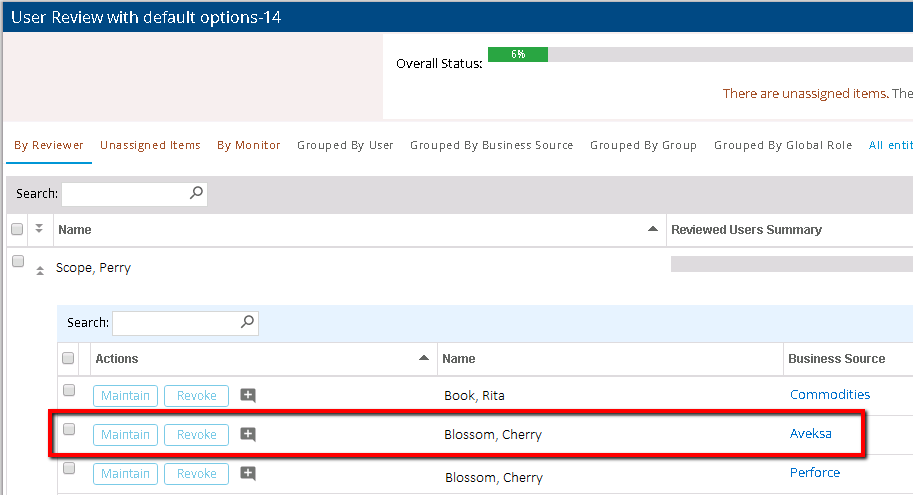Click the sort arrow in the Actions column header
Viewport: 913px width, 495px height.
[424, 358]
